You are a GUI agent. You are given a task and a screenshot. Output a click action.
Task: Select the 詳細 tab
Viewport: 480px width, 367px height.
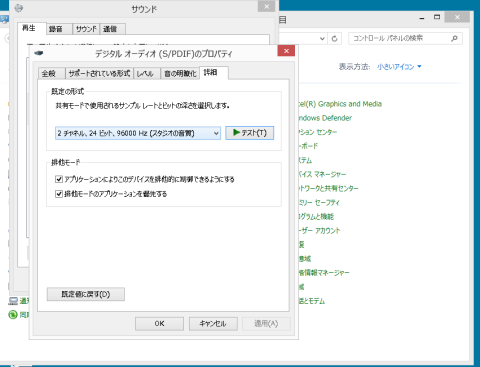[x=214, y=73]
